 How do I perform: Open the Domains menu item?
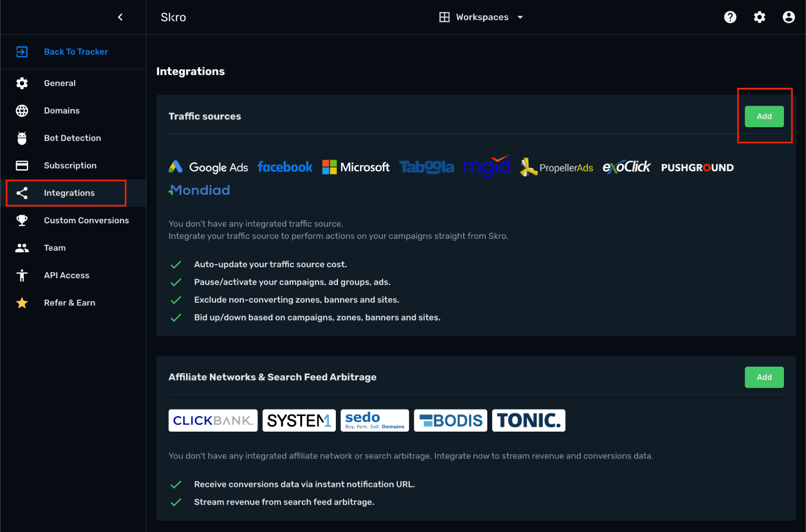pos(62,111)
